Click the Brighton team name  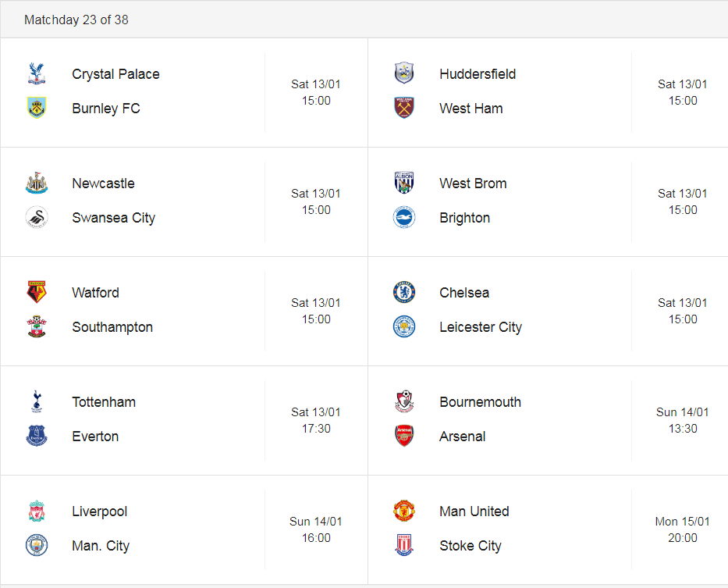(x=464, y=218)
